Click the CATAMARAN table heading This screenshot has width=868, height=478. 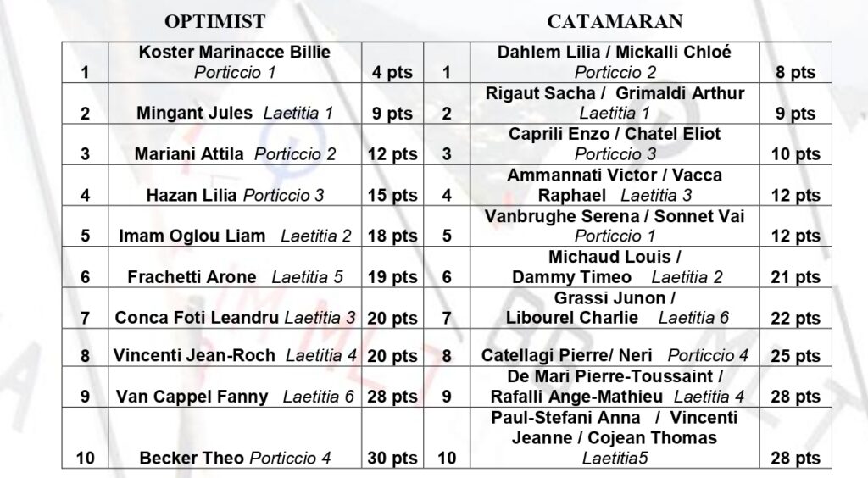point(615,21)
